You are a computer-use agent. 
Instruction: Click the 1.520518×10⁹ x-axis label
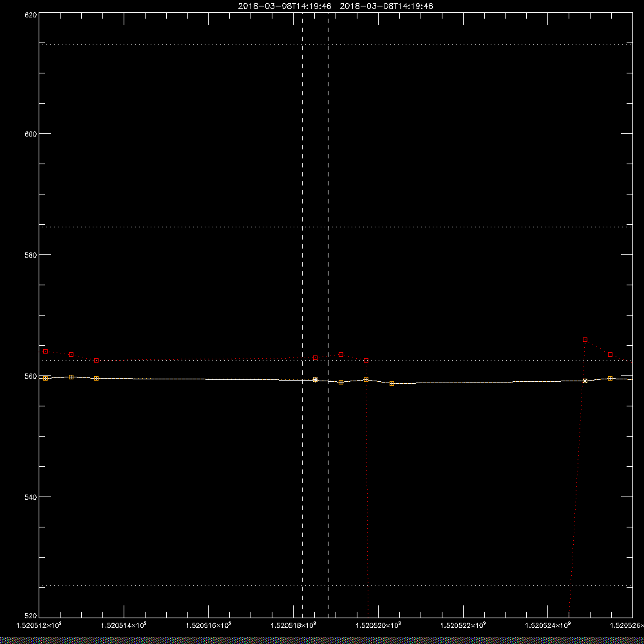294,625
